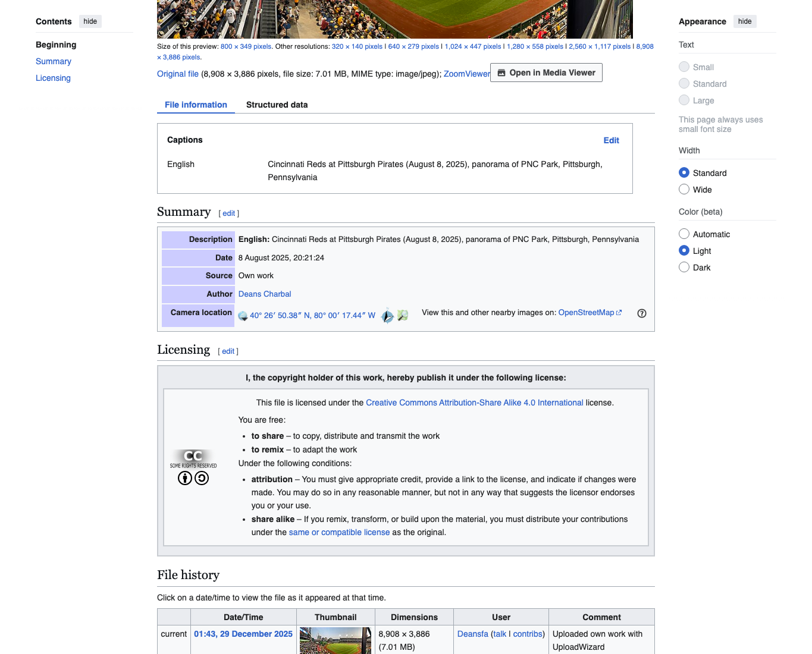Hide the Contents sidebar
812x654 pixels.
[90, 21]
